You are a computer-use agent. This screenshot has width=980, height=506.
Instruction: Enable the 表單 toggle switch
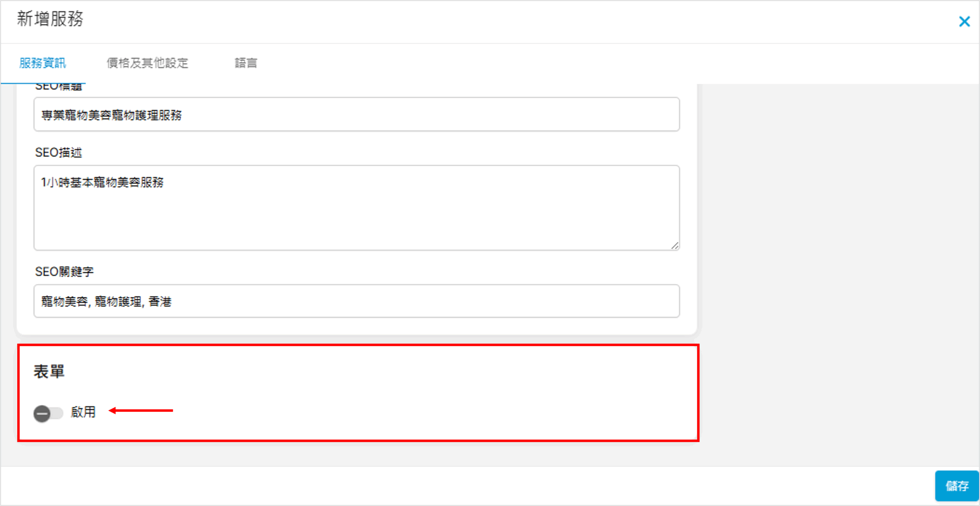pos(48,413)
